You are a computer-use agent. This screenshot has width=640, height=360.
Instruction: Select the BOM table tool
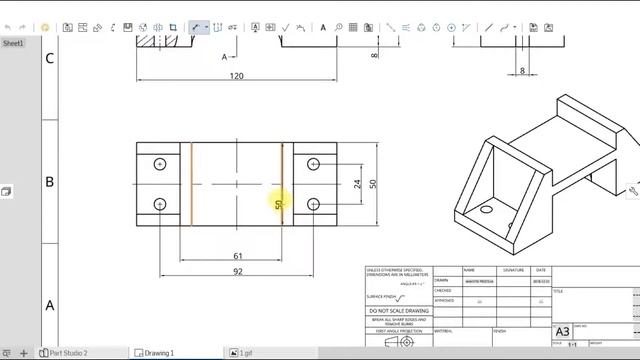[x=368, y=27]
